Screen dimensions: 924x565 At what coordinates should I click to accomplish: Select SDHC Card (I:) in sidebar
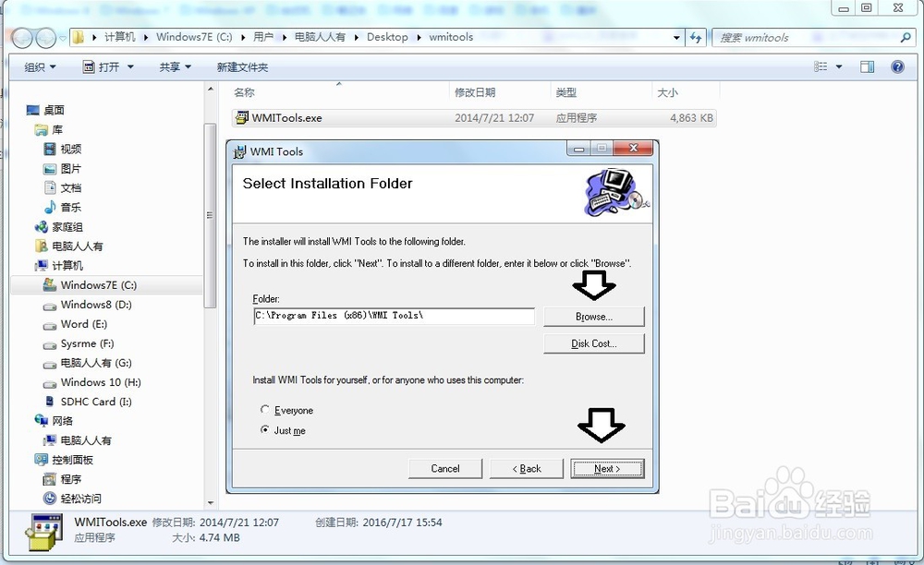(96, 402)
